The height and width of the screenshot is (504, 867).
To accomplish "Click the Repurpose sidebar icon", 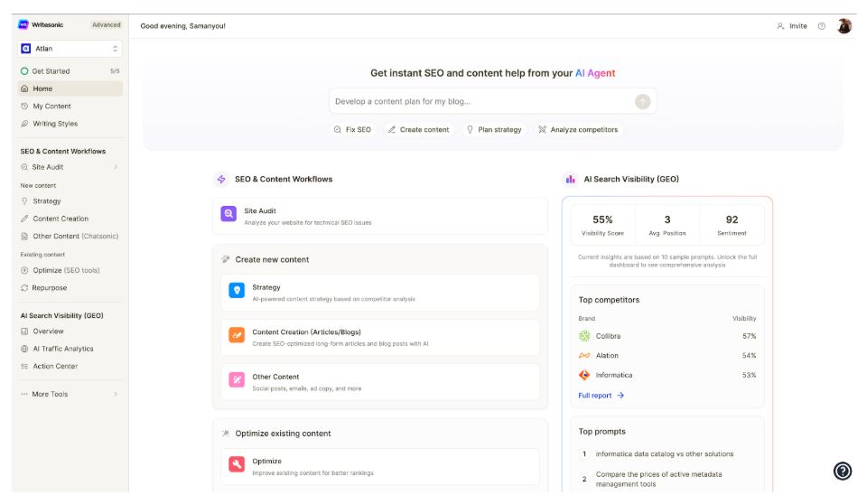I will tap(24, 288).
